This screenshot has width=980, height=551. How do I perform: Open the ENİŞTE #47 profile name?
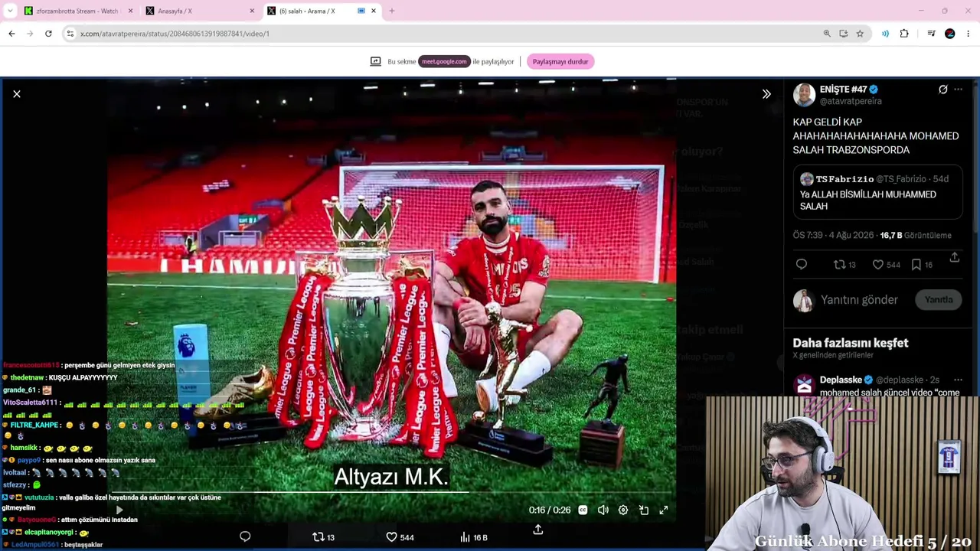coord(844,90)
